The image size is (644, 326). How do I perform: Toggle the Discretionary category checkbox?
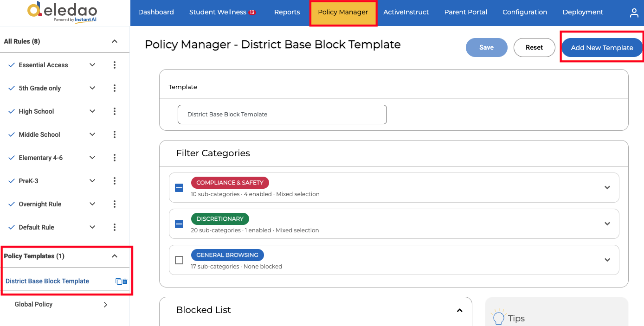coord(179,224)
